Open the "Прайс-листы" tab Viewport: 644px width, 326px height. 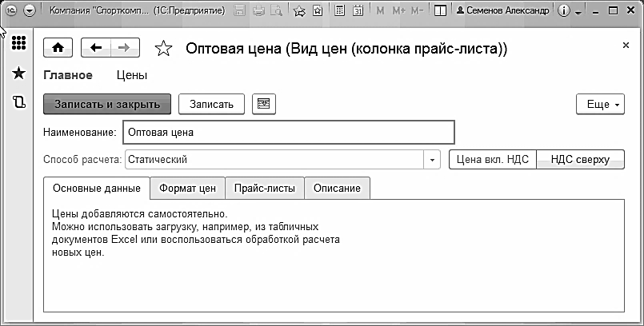tap(265, 189)
